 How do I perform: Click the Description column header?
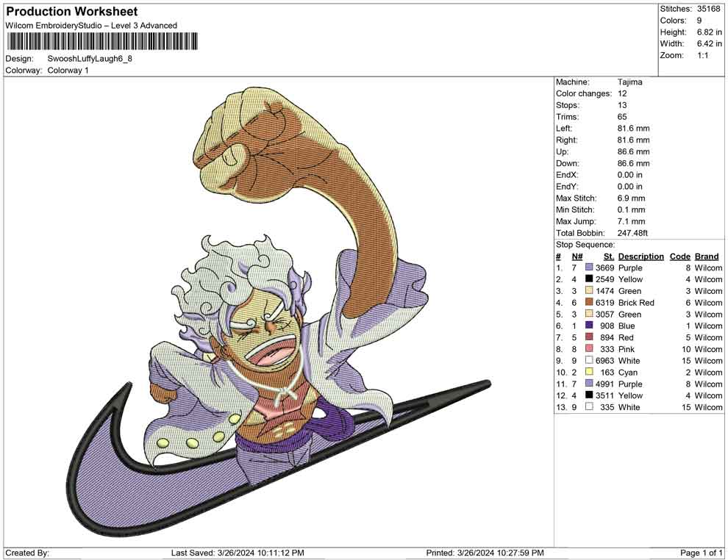pos(640,256)
